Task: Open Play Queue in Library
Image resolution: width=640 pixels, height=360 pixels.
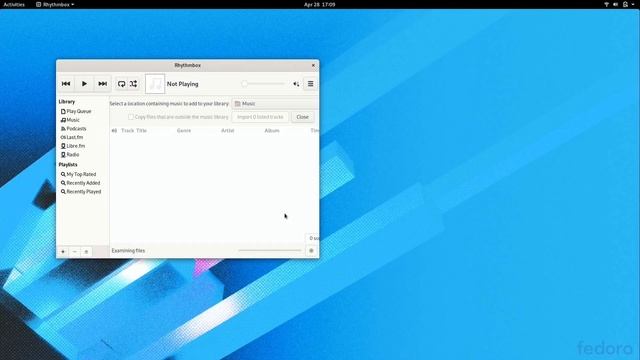Action: pyautogui.click(x=76, y=111)
